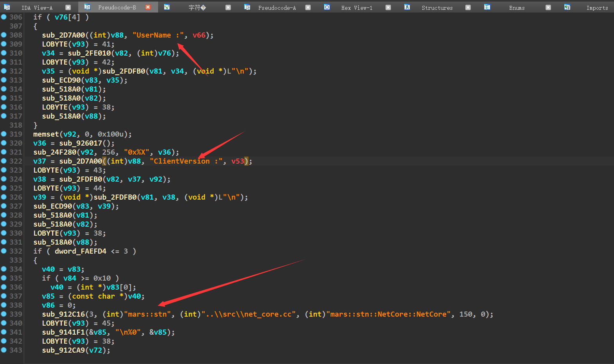614x364 pixels.
Task: Click the Structures tab icon
Action: 407,7
